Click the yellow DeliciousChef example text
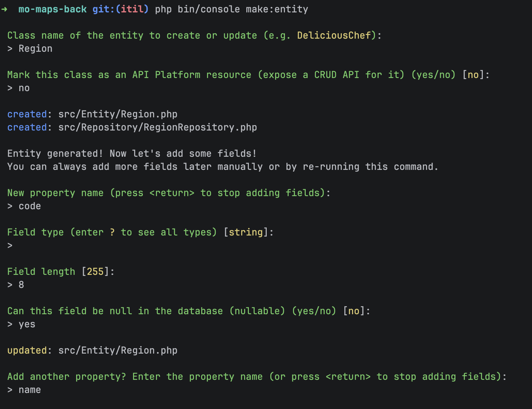 334,35
